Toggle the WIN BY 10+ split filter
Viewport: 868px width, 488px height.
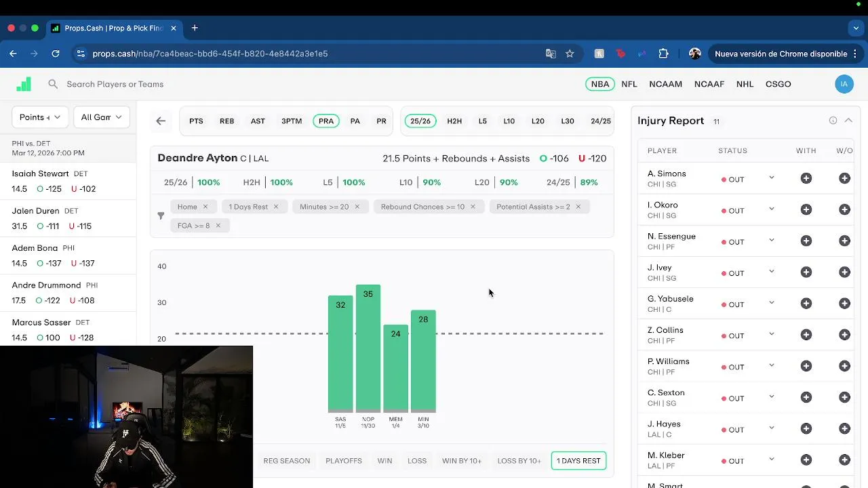[462, 461]
